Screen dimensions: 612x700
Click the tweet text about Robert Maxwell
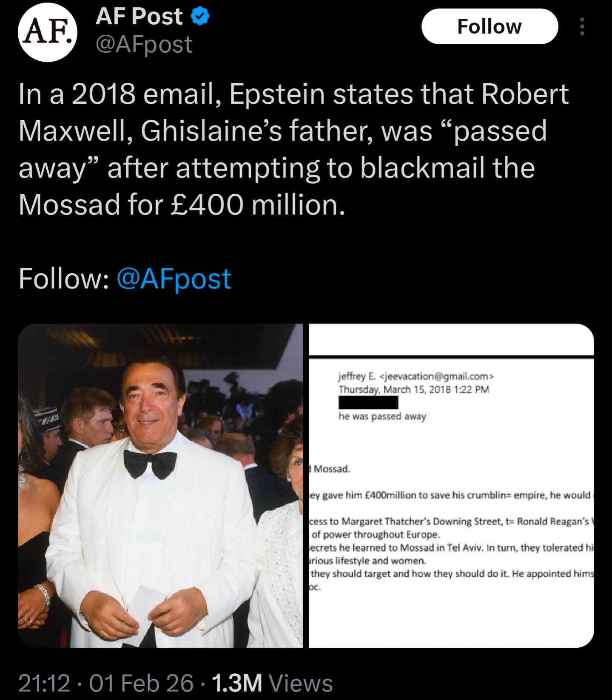[x=293, y=149]
